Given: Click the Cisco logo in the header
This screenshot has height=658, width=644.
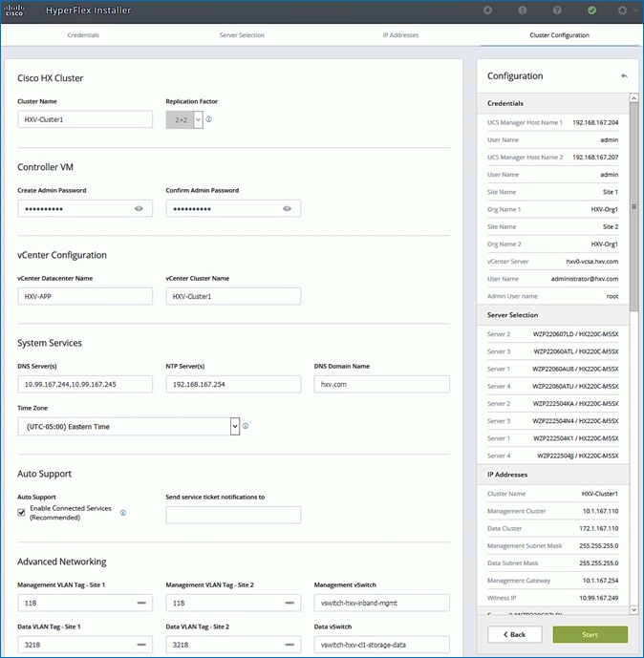Looking at the screenshot, I should pos(13,11).
